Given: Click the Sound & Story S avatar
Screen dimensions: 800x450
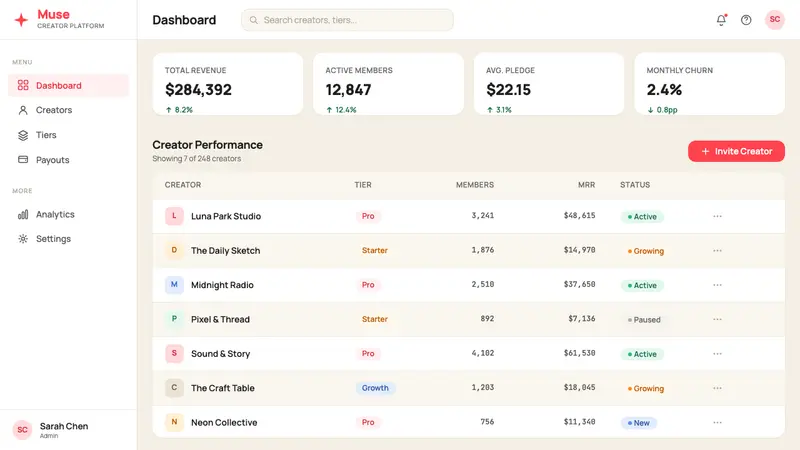Looking at the screenshot, I should (174, 353).
